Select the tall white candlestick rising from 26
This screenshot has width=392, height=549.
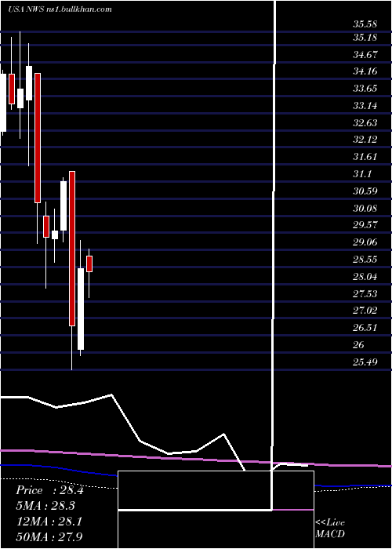point(81,309)
